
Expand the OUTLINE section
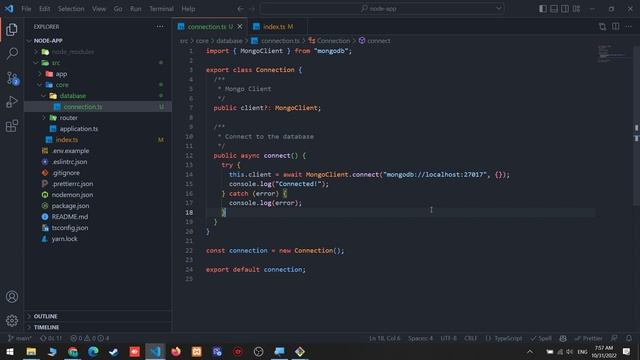coord(98,316)
